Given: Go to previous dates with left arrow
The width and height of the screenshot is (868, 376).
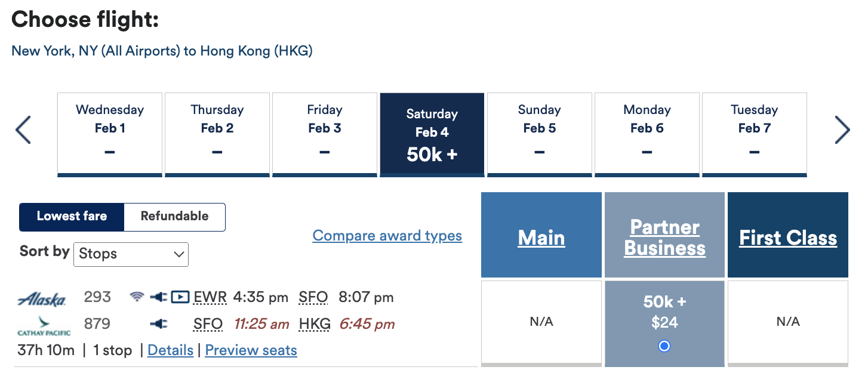Looking at the screenshot, I should [x=23, y=130].
